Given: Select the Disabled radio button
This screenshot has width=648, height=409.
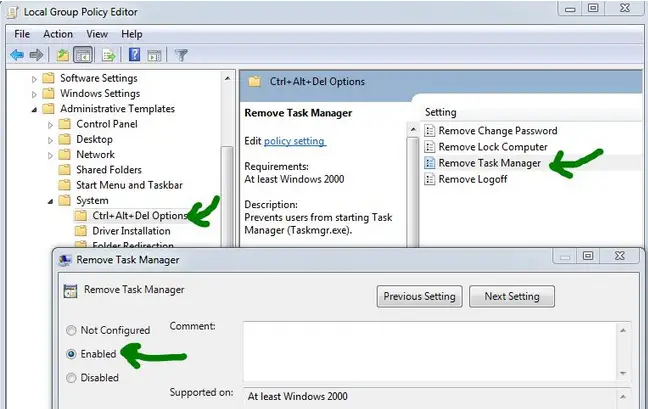Looking at the screenshot, I should [71, 378].
